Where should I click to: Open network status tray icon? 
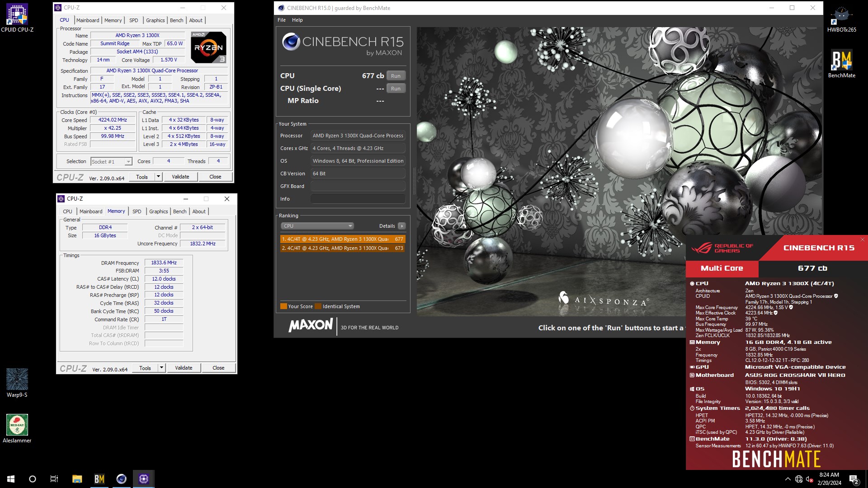coord(799,479)
